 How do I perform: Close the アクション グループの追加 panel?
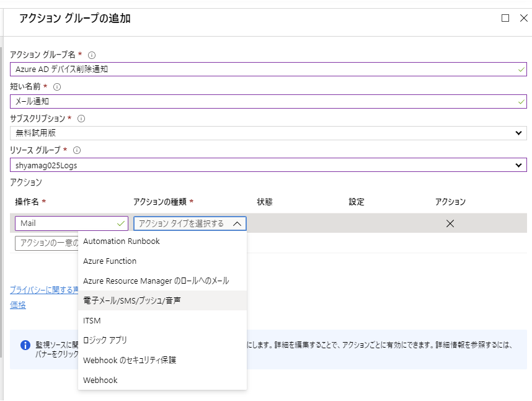(x=524, y=18)
